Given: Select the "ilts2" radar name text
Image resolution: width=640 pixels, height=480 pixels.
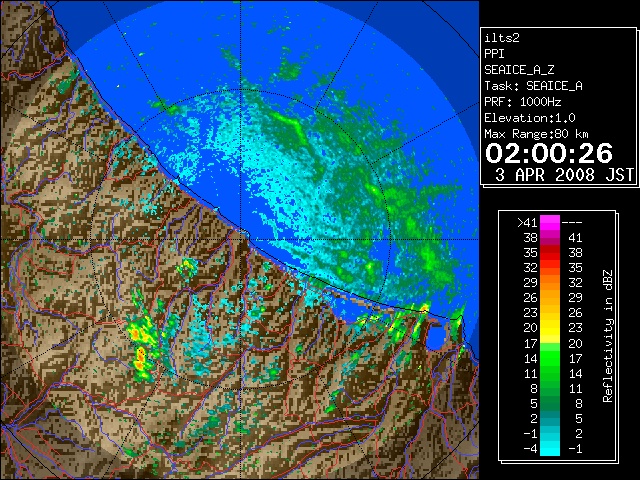Looking at the screenshot, I should (x=502, y=38).
